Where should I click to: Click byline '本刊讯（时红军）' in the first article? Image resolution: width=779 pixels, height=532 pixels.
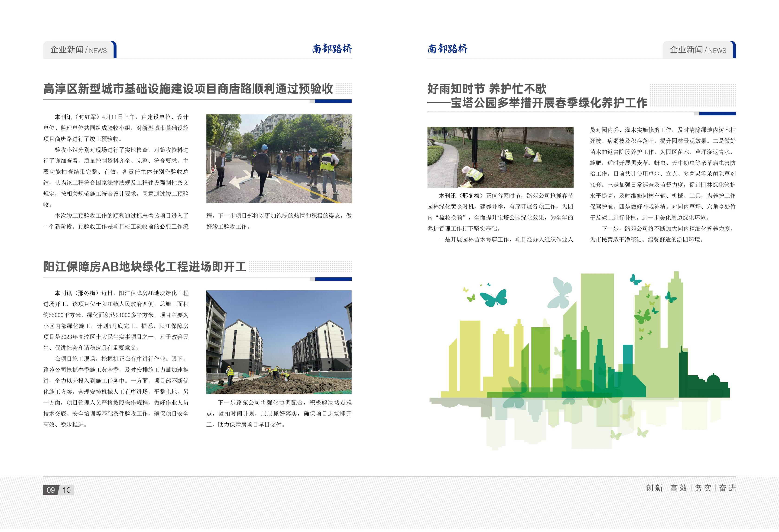(78, 117)
